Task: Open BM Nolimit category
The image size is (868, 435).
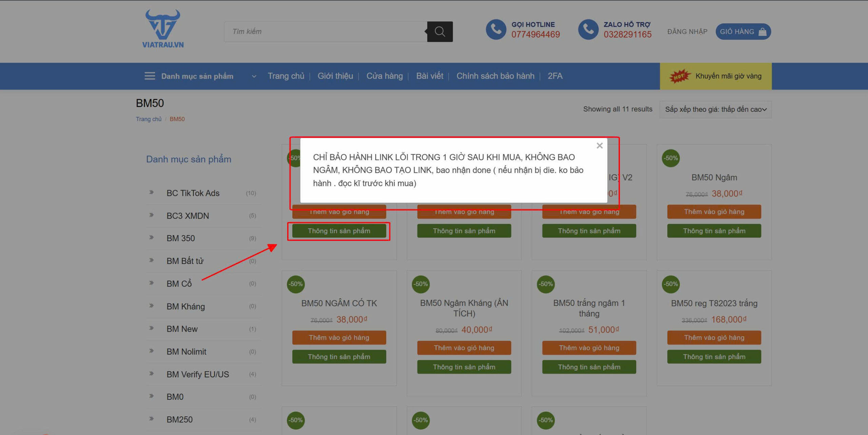Action: (186, 352)
